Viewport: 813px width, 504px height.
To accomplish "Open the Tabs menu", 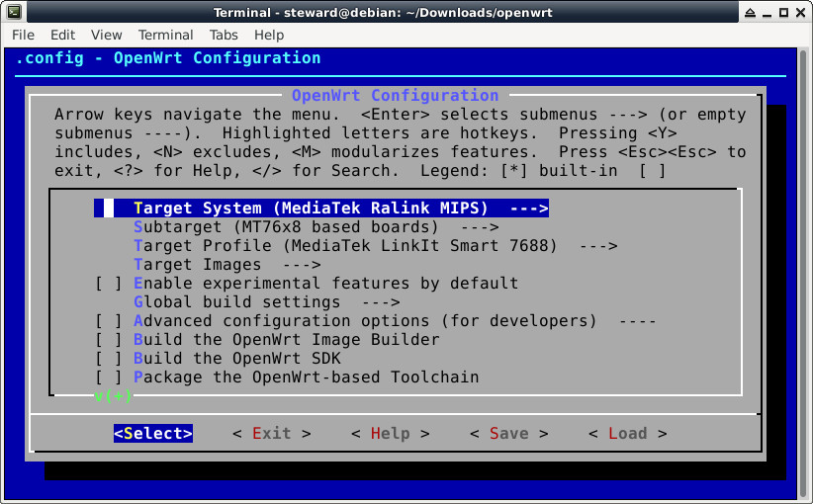I will [x=224, y=35].
